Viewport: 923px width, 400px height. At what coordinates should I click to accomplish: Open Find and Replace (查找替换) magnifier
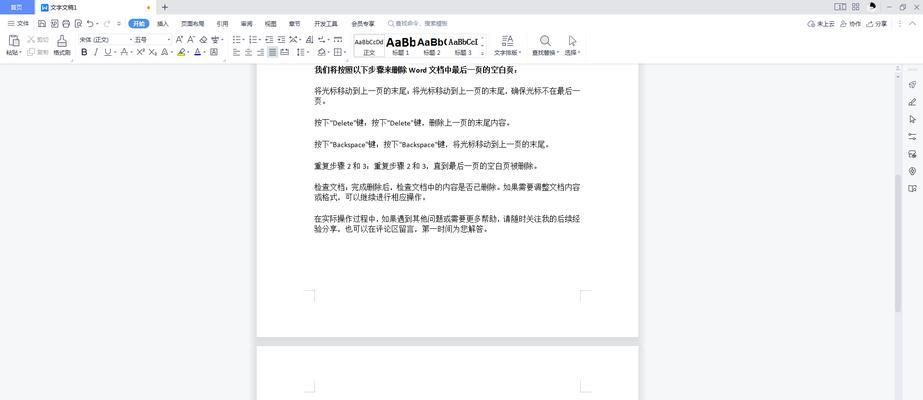click(546, 41)
